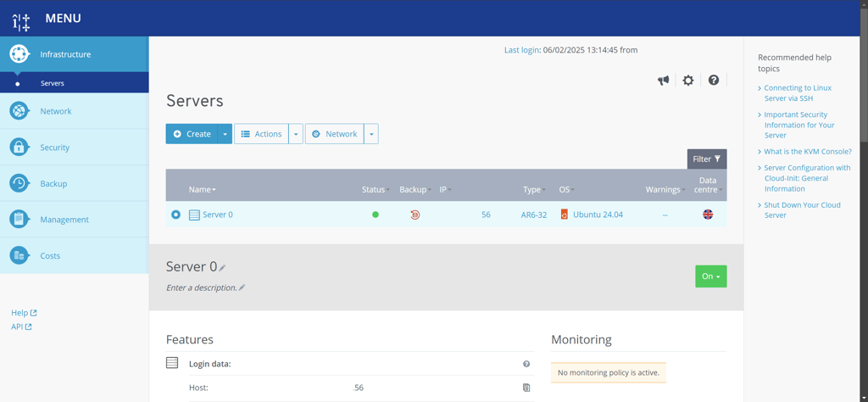Open help via the question mark icon
This screenshot has width=868, height=402.
(x=714, y=81)
